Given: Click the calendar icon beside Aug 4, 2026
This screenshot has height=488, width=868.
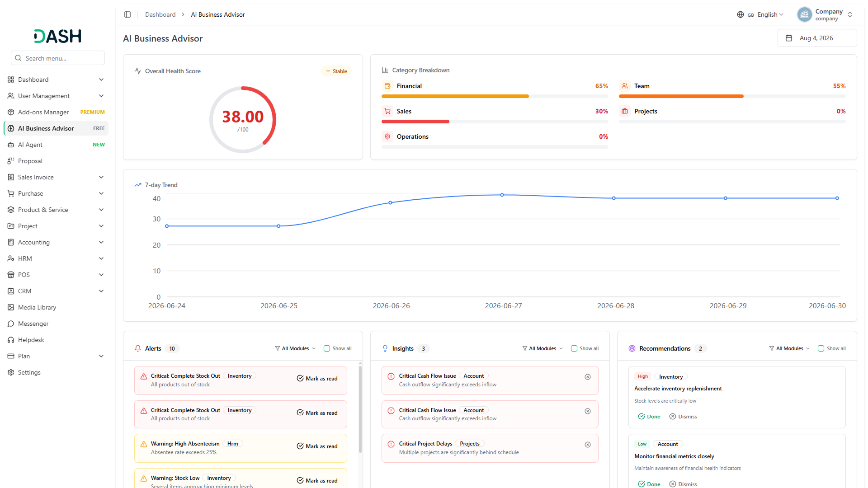Looking at the screenshot, I should (x=789, y=38).
